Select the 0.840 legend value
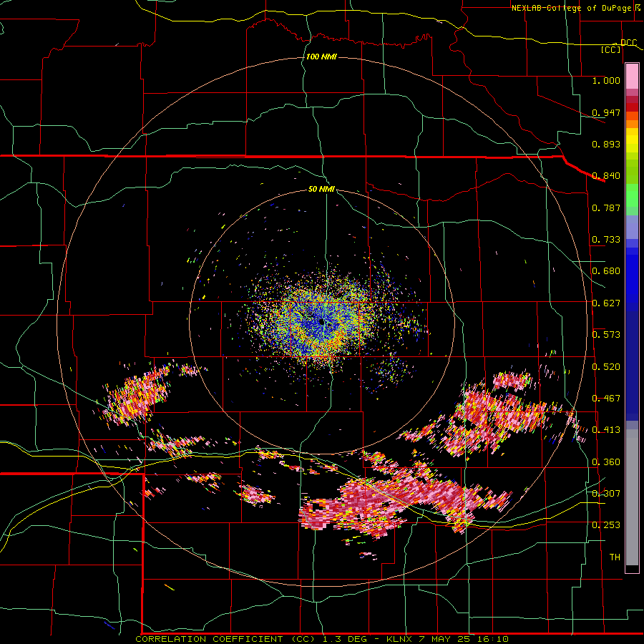The height and width of the screenshot is (644, 644). pyautogui.click(x=606, y=176)
